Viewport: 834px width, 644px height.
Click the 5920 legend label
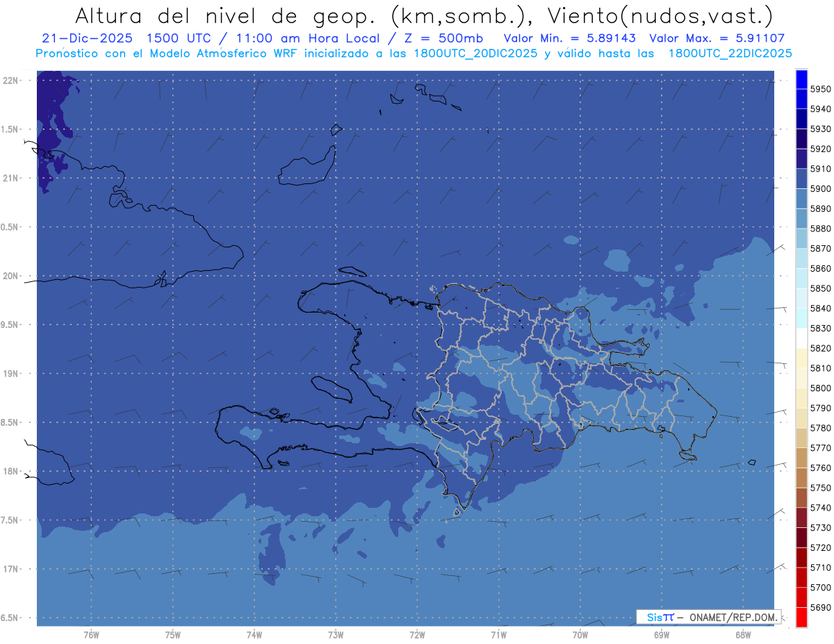point(820,149)
